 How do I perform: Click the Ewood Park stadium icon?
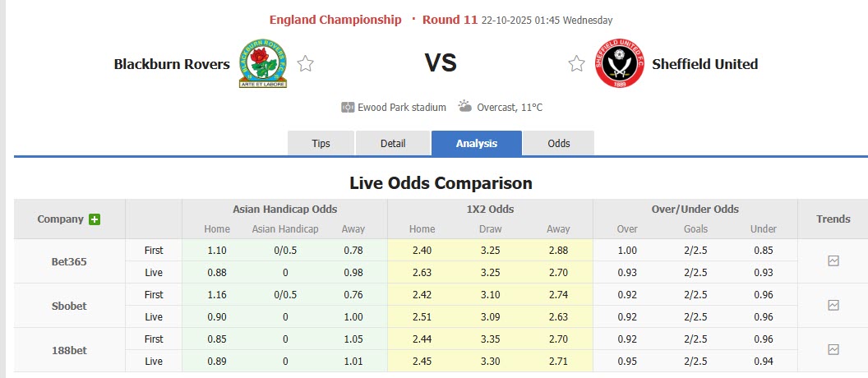tap(348, 108)
